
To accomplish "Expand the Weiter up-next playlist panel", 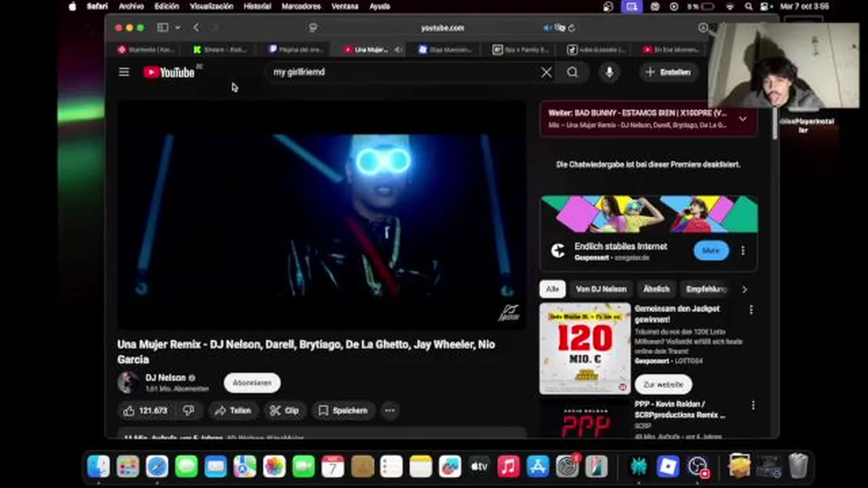I will coord(743,119).
